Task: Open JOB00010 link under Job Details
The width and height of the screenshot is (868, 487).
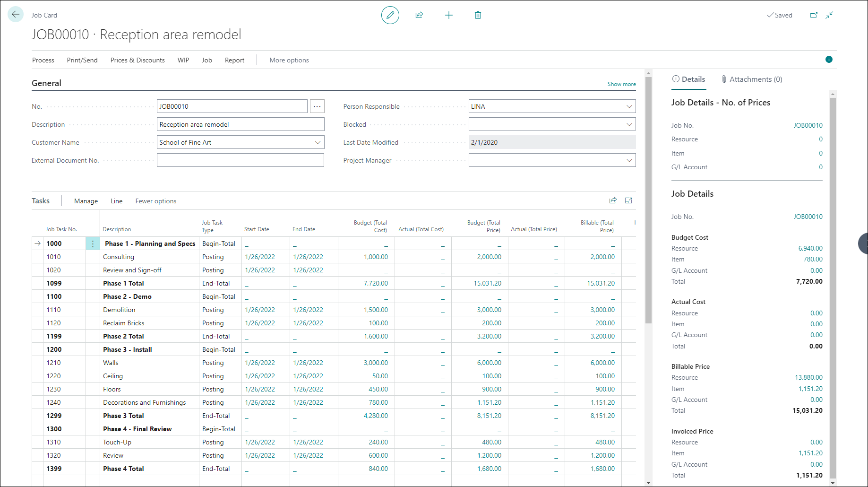Action: pyautogui.click(x=808, y=217)
